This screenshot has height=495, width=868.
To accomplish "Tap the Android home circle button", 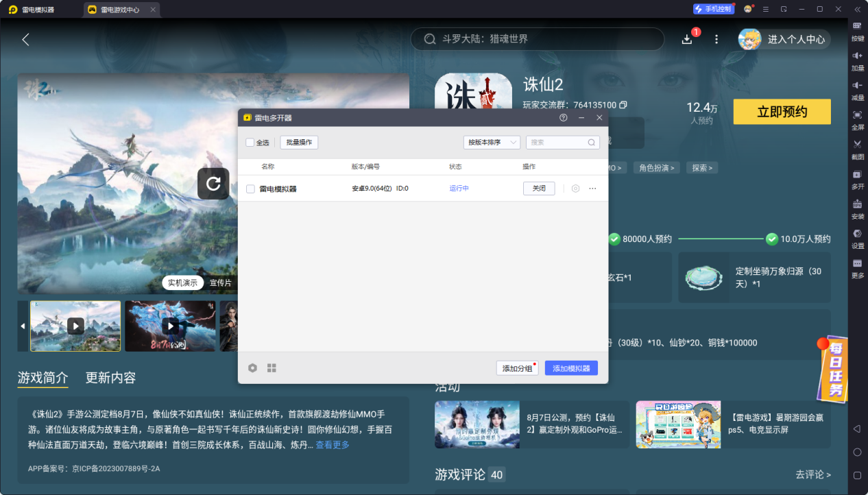I will (x=857, y=452).
